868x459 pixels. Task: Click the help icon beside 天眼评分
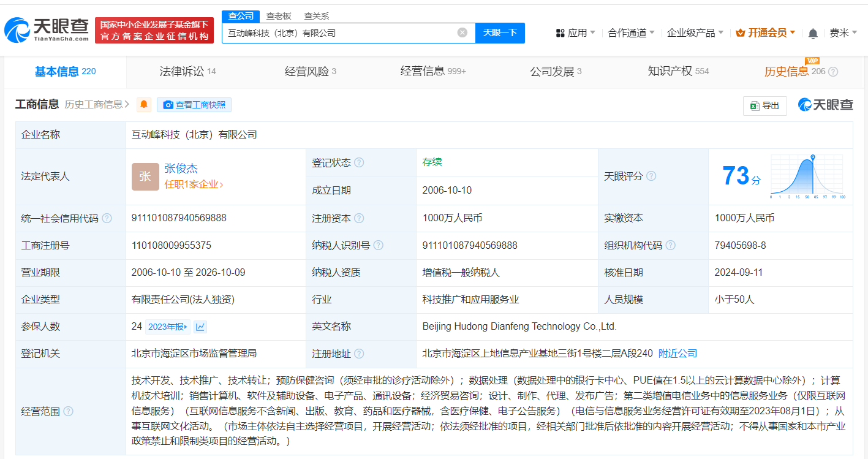(651, 176)
